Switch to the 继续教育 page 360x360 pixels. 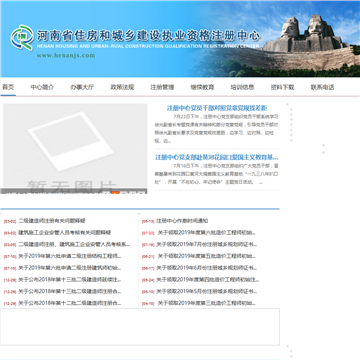(202, 87)
